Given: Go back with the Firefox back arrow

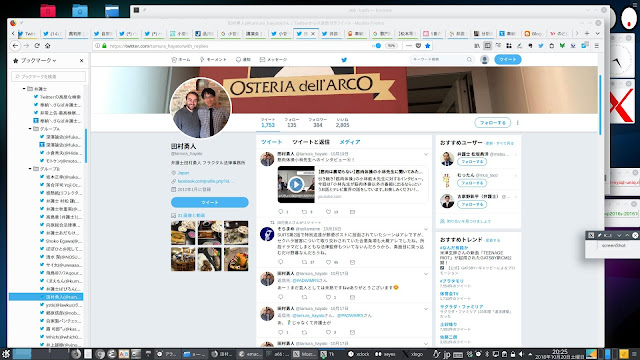Looking at the screenshot, I should (15, 46).
